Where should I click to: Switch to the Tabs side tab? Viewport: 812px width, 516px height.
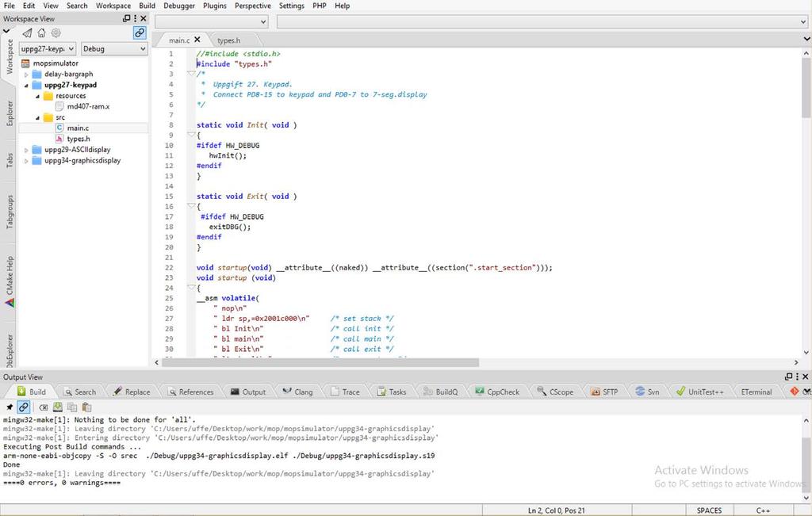pos(10,160)
